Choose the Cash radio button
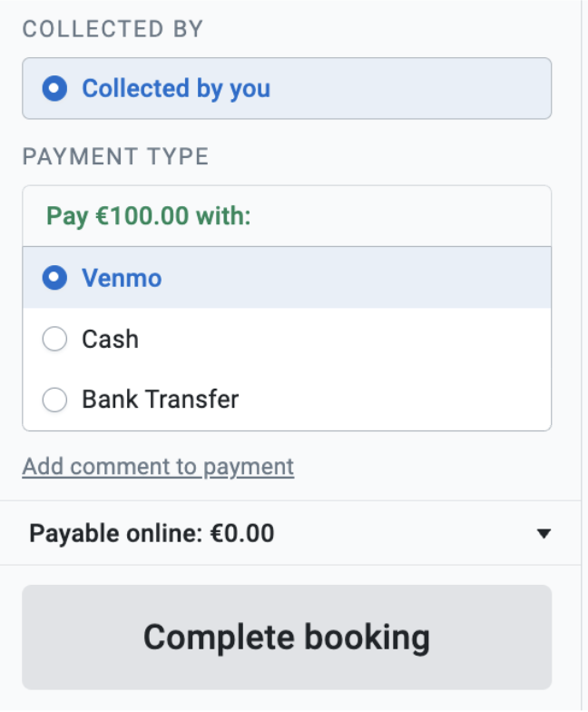Viewport: 588px width, 712px height. coord(55,340)
